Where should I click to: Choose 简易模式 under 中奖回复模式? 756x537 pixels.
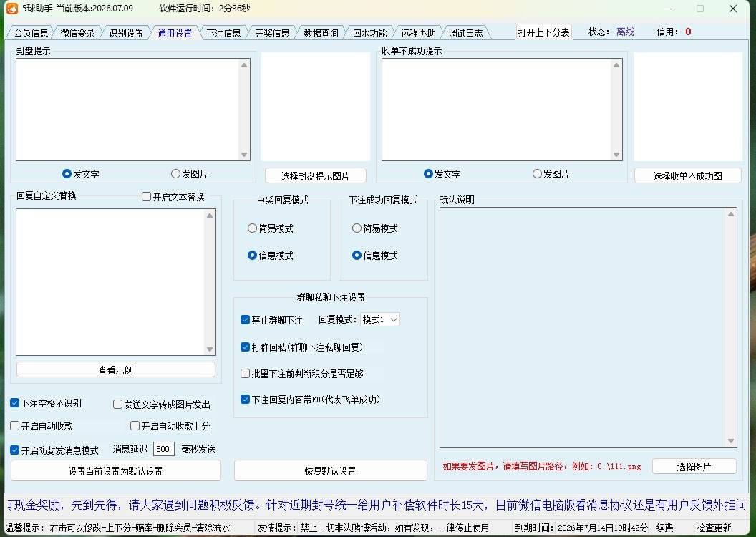pos(271,228)
